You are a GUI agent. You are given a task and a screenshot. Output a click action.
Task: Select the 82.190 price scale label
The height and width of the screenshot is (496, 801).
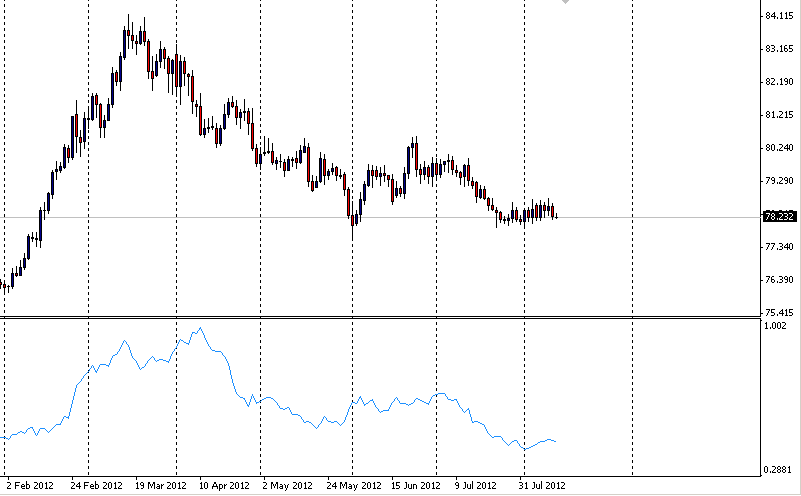point(780,82)
